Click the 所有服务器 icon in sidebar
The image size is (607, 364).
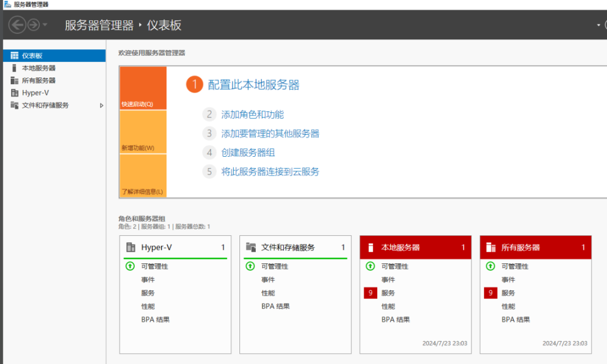coord(14,80)
